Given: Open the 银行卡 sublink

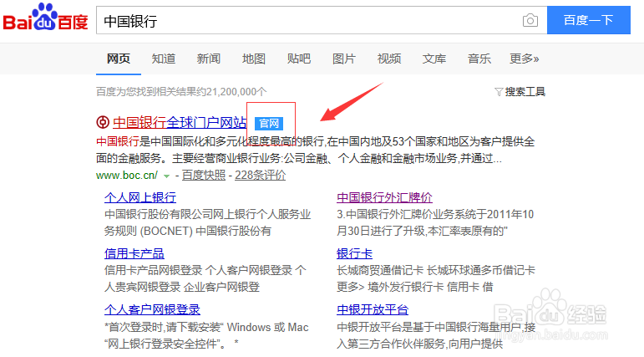Looking at the screenshot, I should click(x=354, y=253).
